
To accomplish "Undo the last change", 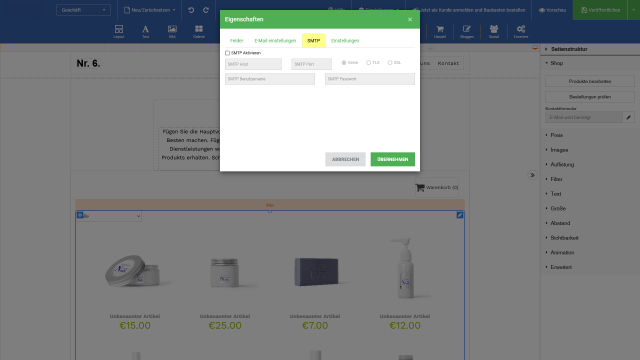I will (191, 10).
